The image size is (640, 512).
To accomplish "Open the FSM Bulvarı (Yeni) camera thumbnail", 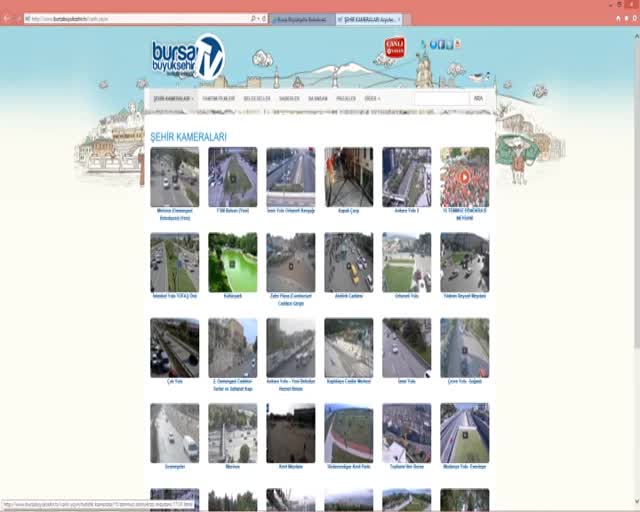I will coord(233,177).
